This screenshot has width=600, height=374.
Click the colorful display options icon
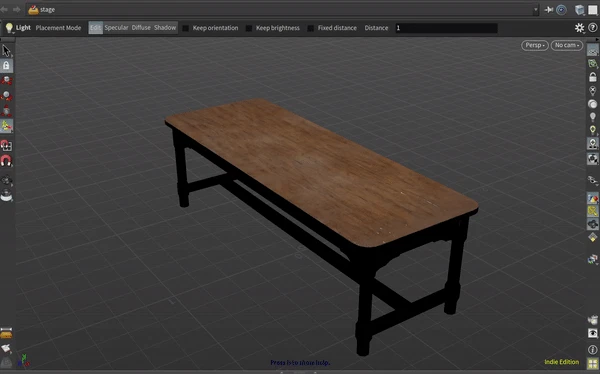593,198
